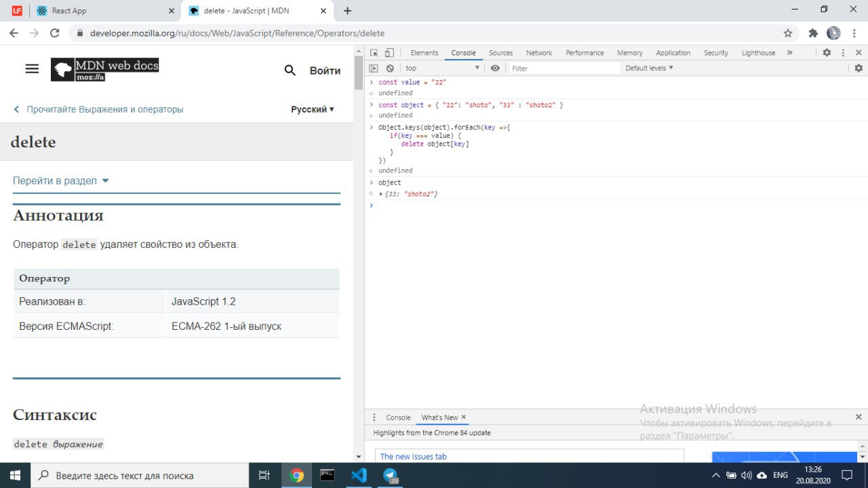Screen dimensions: 868x488
Task: Close the DevTools panel
Action: click(859, 53)
